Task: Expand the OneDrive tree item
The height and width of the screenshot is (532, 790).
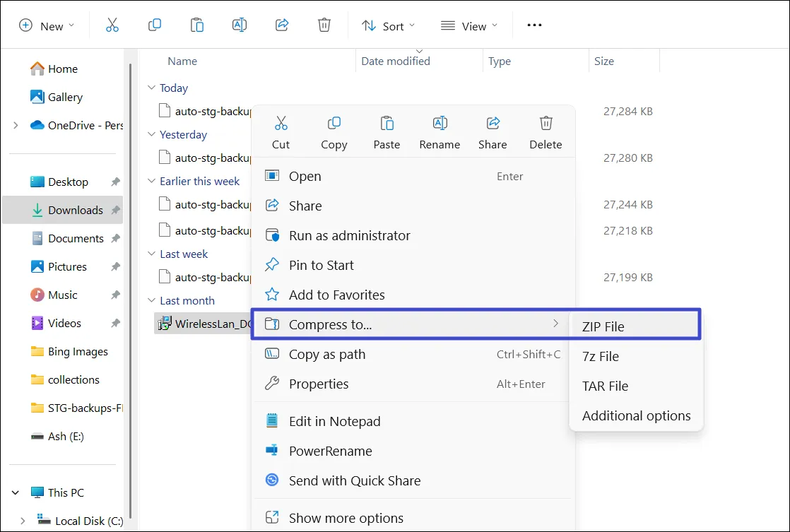Action: point(16,125)
